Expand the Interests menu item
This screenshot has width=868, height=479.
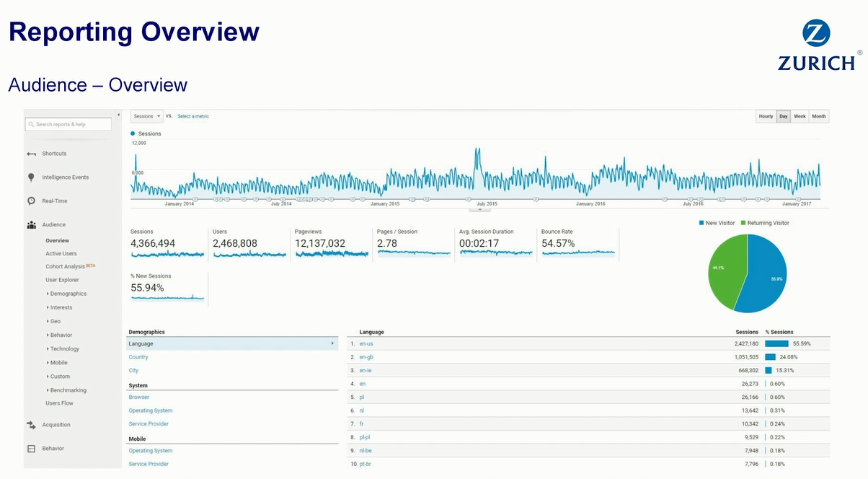pyautogui.click(x=60, y=307)
